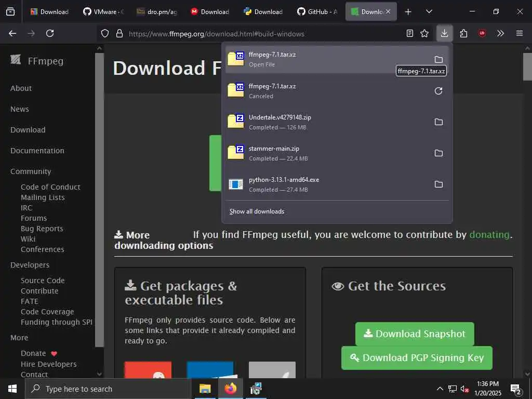Viewport: 532px width, 399px height.
Task: Close the downloads panel via toolbar download icon
Action: pos(445,33)
